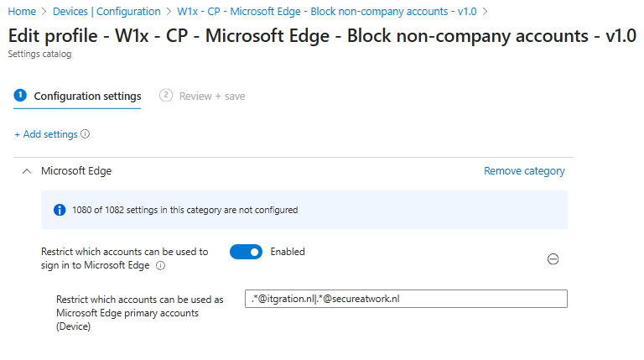This screenshot has width=644, height=360.
Task: Toggle the Enabled switch off
Action: click(246, 252)
